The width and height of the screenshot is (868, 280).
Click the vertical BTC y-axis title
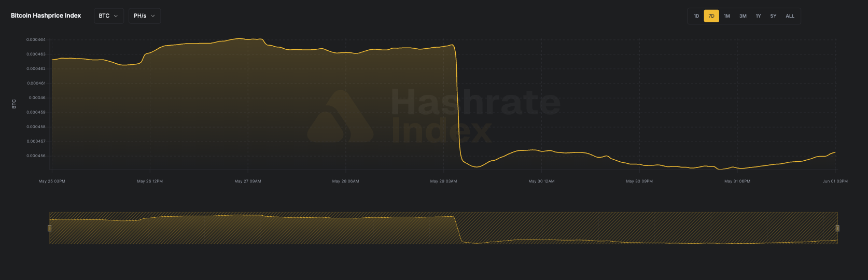[x=14, y=104]
